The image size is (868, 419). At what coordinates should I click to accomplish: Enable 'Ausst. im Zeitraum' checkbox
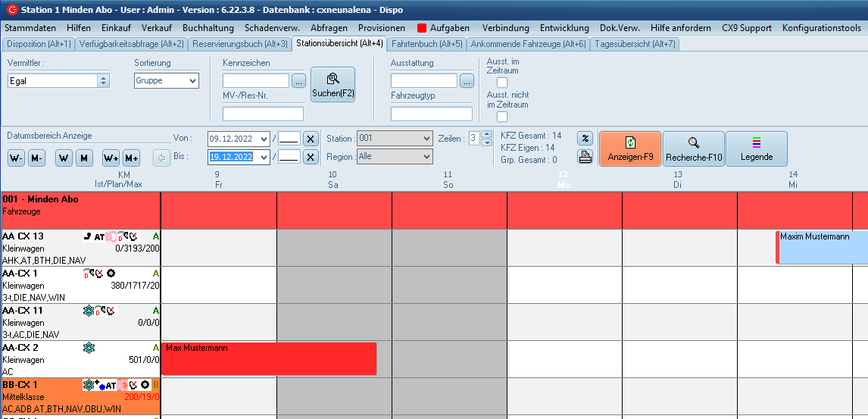pyautogui.click(x=501, y=83)
